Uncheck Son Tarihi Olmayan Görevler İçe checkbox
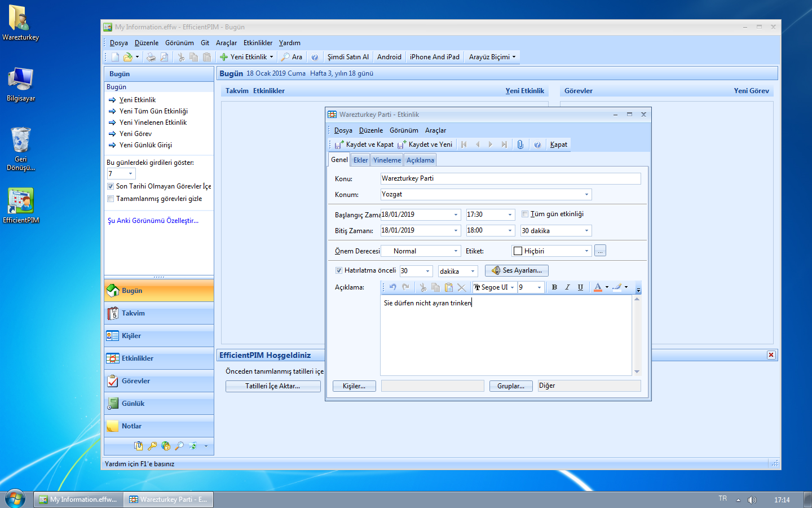 coord(111,186)
